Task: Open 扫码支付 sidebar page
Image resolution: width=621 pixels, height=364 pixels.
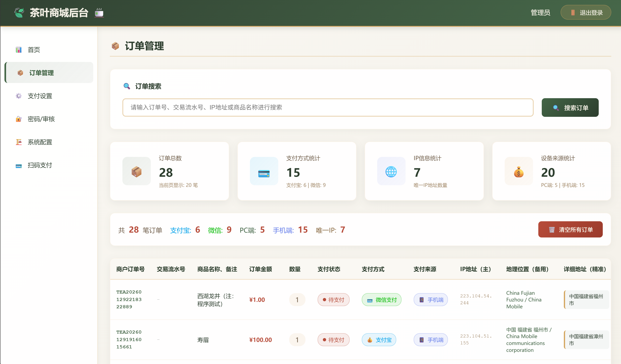Action: click(40, 165)
